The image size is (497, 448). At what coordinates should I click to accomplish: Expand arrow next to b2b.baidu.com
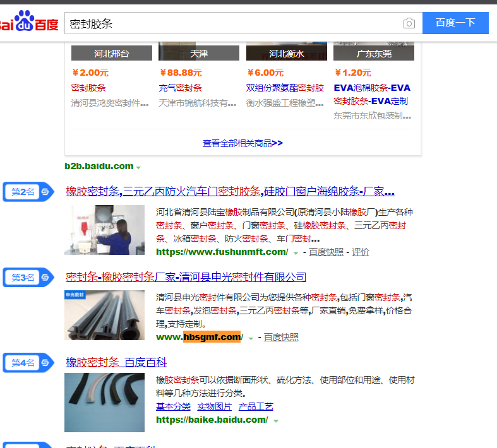click(x=138, y=167)
